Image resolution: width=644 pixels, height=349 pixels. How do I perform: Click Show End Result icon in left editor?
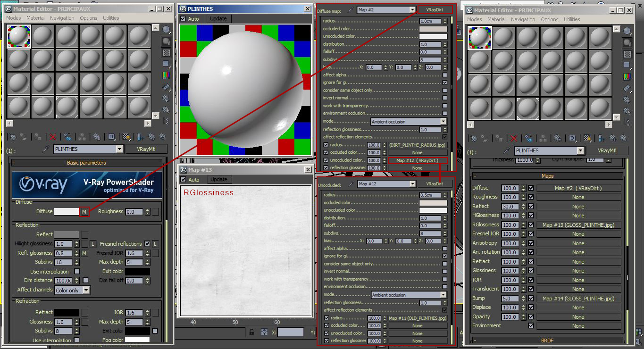tap(141, 137)
